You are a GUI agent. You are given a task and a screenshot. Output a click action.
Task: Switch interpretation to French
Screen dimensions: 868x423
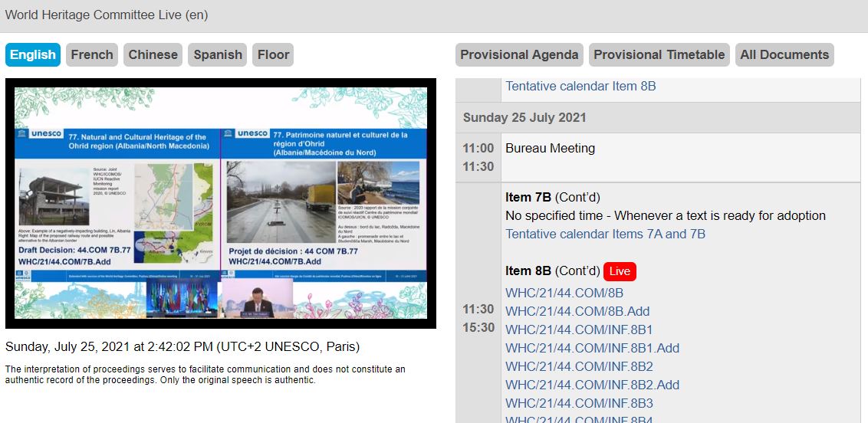click(x=92, y=54)
